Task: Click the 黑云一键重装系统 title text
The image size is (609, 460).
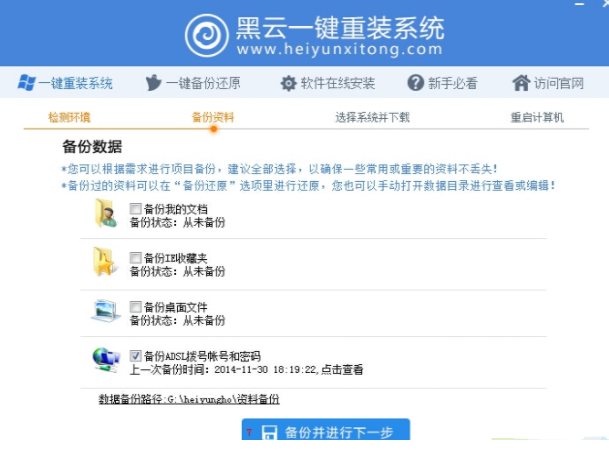Action: 340,28
